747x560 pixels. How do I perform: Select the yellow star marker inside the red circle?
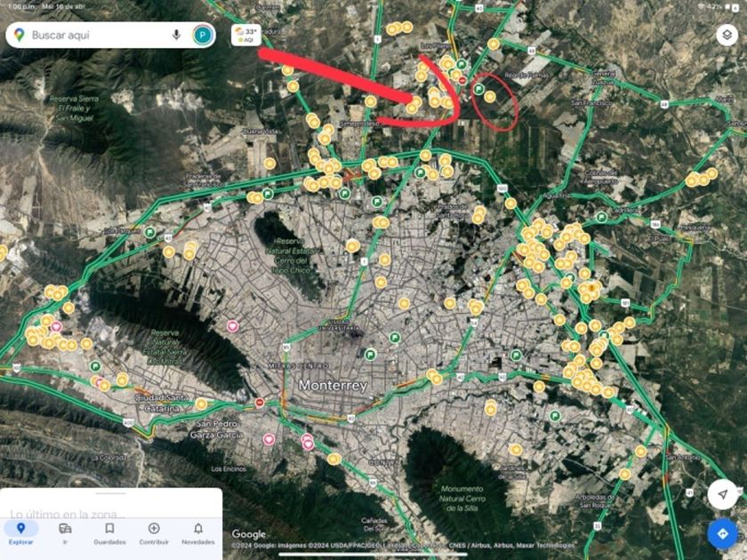click(490, 97)
